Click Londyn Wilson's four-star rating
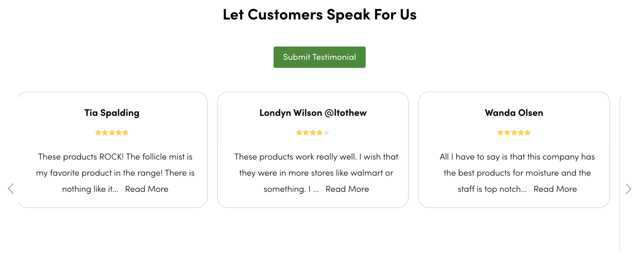 [312, 133]
